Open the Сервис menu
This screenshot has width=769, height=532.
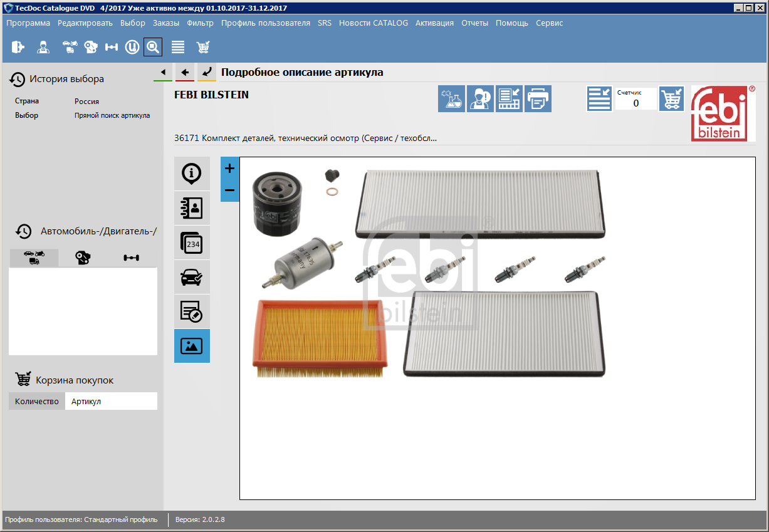(x=550, y=23)
